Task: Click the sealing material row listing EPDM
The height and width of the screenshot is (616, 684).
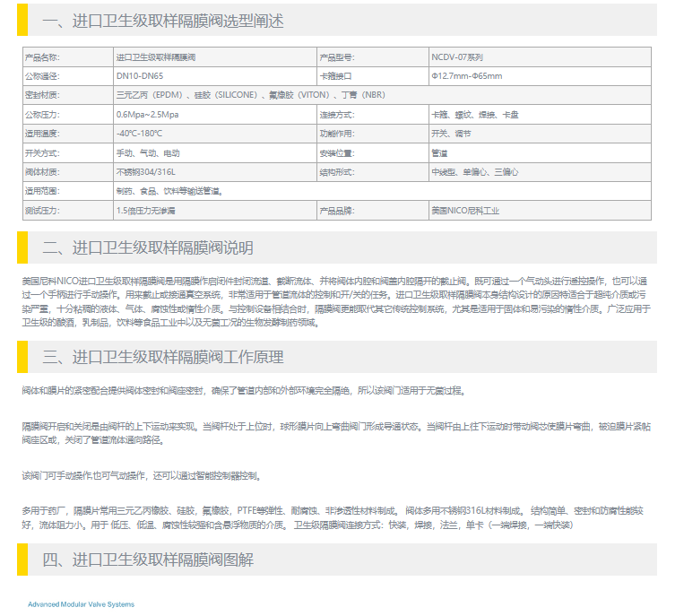Action: [x=250, y=94]
